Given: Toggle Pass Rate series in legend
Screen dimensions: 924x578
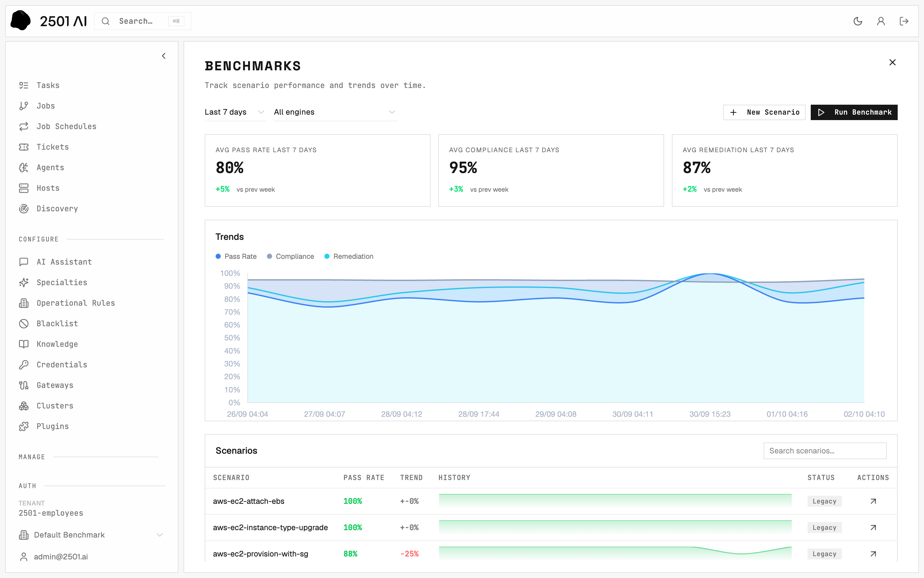Looking at the screenshot, I should pyautogui.click(x=236, y=257).
